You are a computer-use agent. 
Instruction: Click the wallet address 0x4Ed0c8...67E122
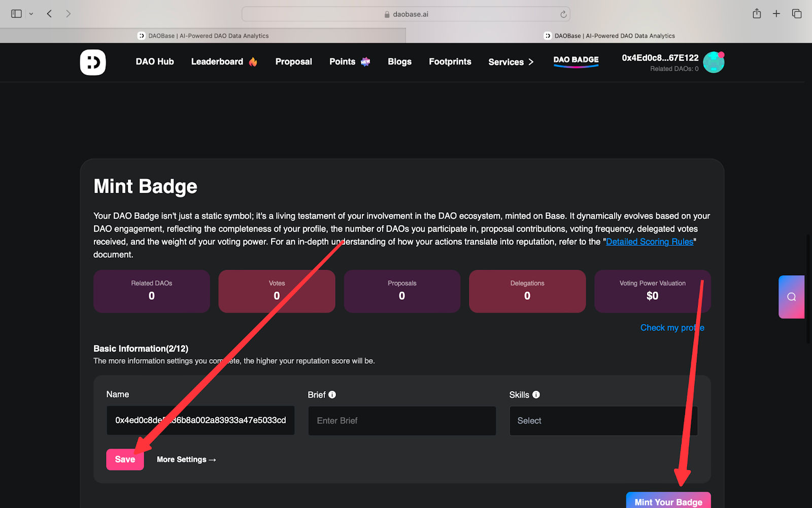tap(660, 58)
